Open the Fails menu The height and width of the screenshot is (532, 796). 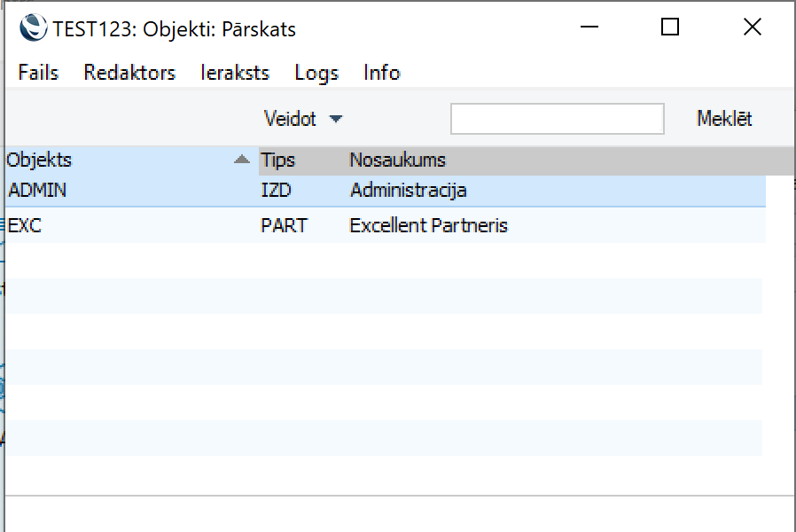(x=38, y=73)
